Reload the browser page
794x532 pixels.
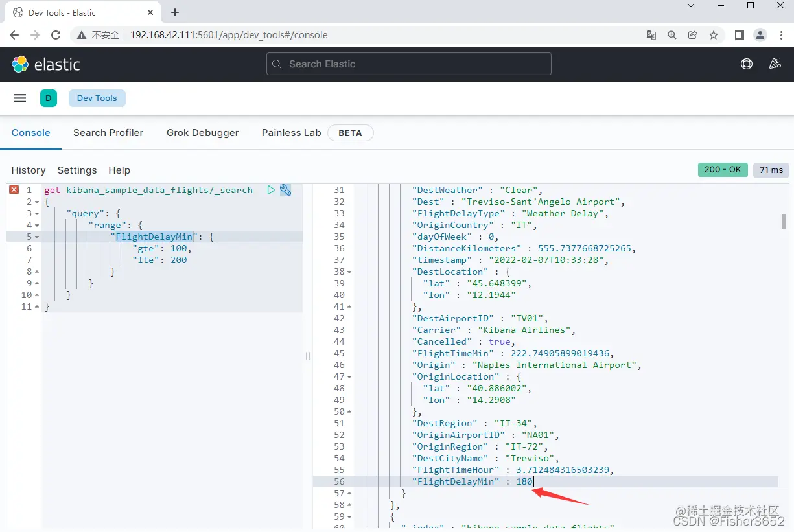click(x=56, y=35)
